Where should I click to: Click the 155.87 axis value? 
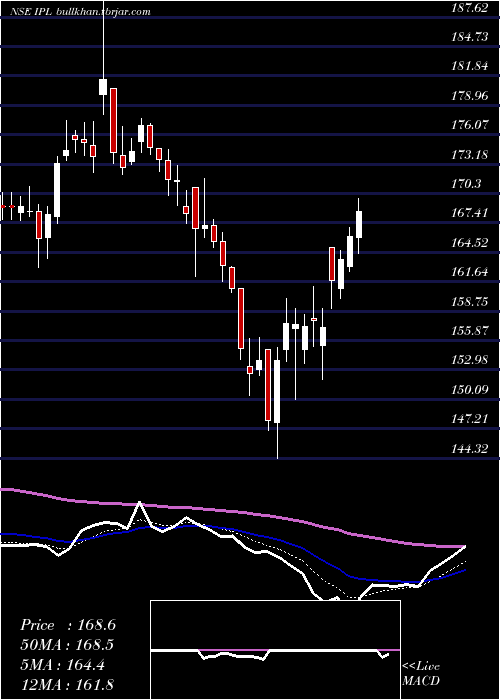pos(470,331)
